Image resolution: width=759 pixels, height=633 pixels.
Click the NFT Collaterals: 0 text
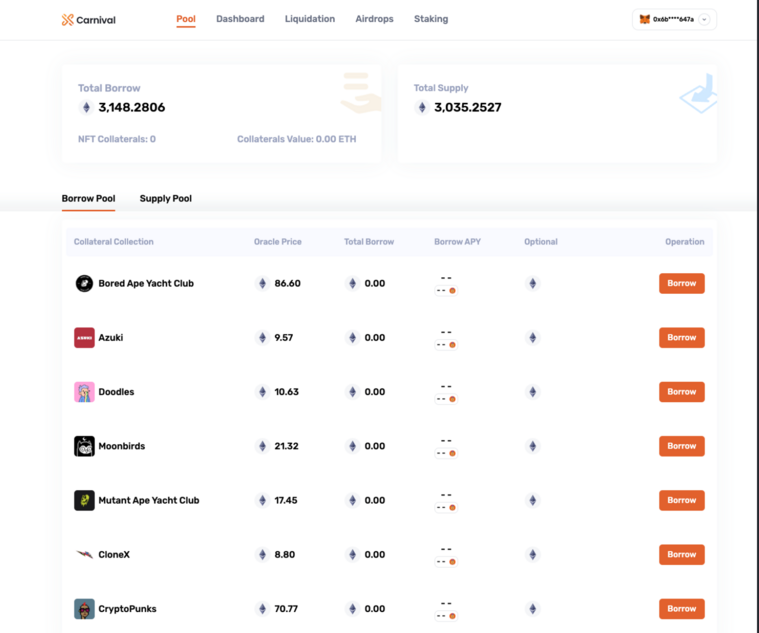tap(117, 139)
